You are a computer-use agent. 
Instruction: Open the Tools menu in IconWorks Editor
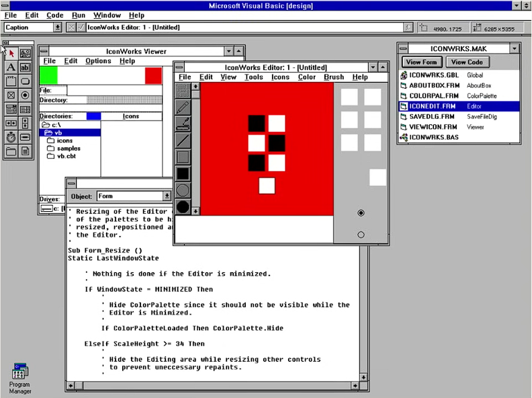point(254,77)
